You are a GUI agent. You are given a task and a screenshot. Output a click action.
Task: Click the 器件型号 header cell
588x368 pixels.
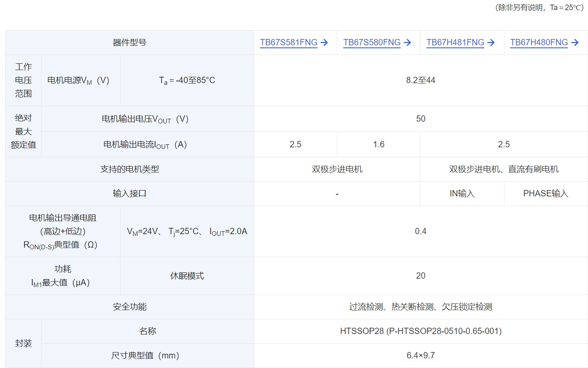pyautogui.click(x=129, y=42)
